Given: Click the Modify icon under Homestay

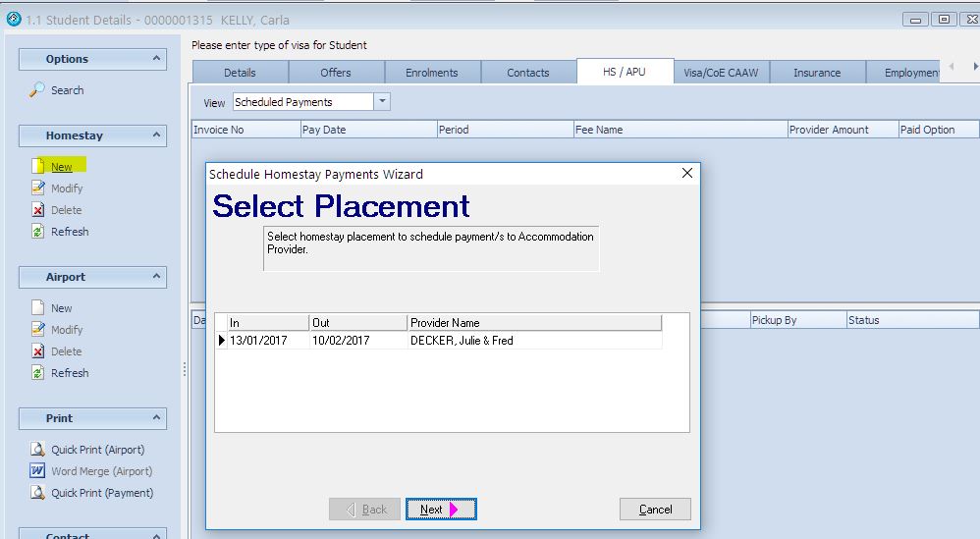Looking at the screenshot, I should tap(37, 189).
